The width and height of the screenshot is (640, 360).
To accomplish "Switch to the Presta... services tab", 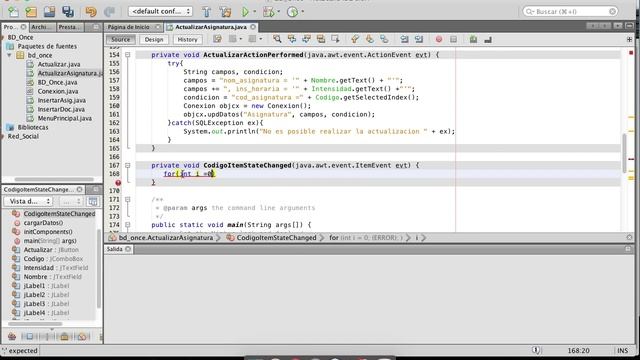I will click(x=69, y=27).
